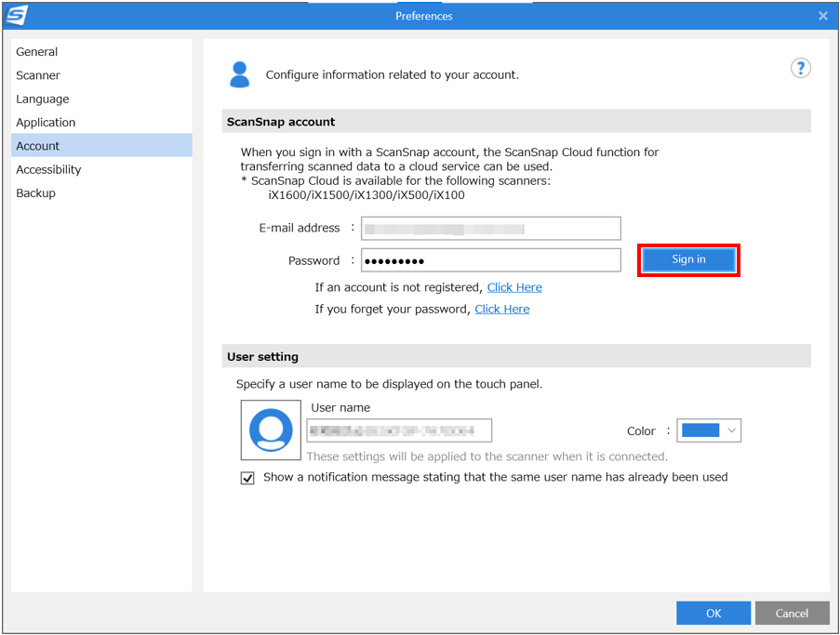
Task: Switch to Language preferences
Action: pyautogui.click(x=101, y=99)
